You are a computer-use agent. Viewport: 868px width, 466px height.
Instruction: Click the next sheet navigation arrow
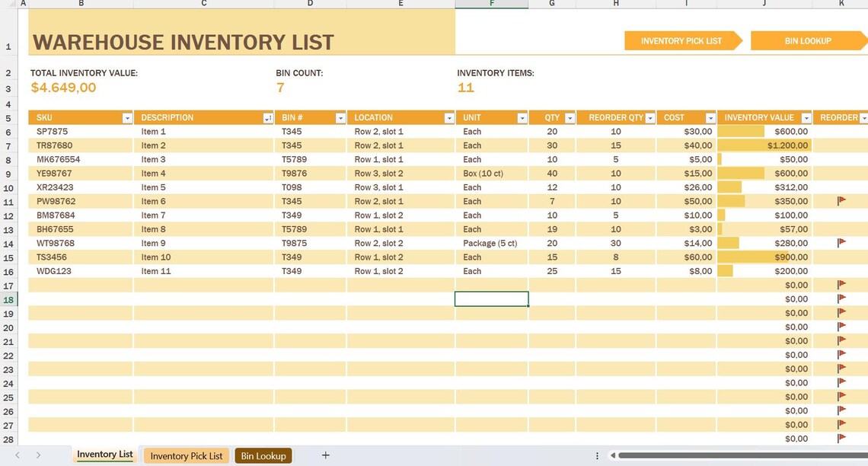pos(37,455)
